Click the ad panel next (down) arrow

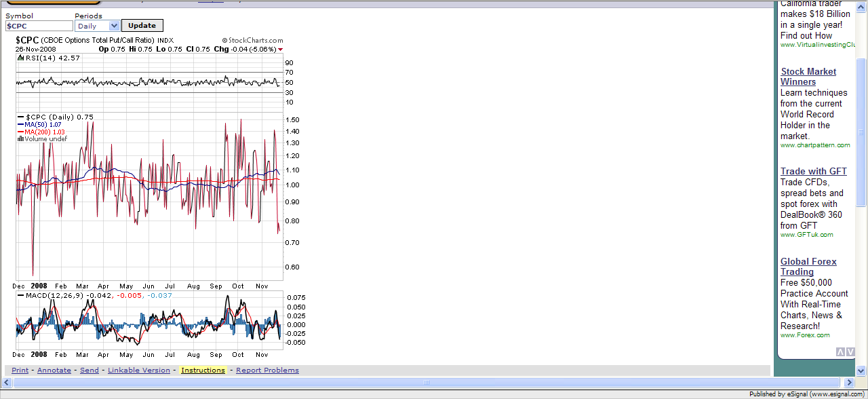[850, 351]
